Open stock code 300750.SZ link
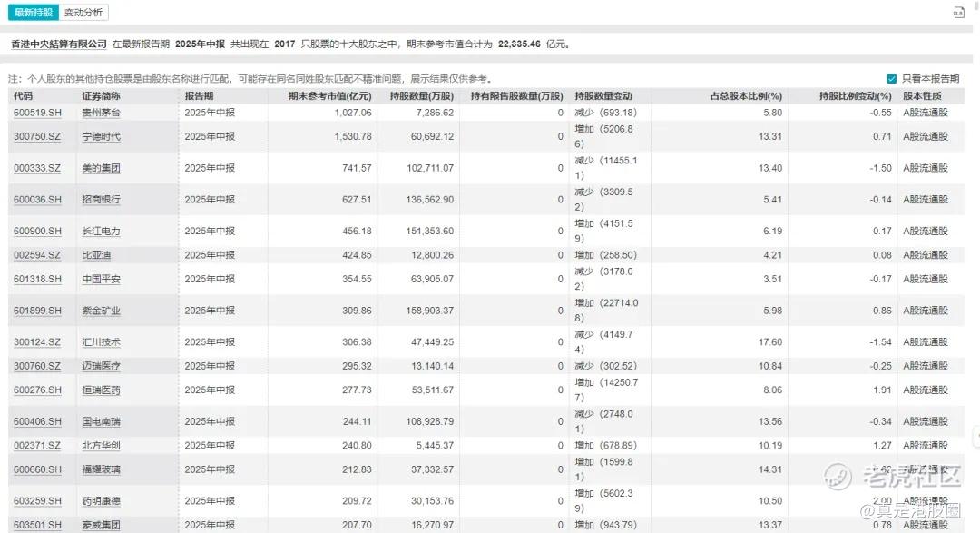Image resolution: width=980 pixels, height=533 pixels. (37, 136)
